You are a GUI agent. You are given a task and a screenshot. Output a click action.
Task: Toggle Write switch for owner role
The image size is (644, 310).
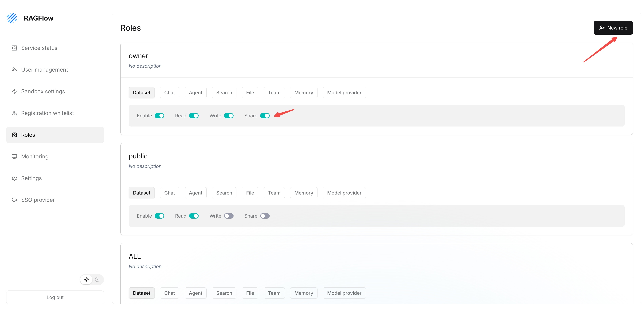[229, 116]
